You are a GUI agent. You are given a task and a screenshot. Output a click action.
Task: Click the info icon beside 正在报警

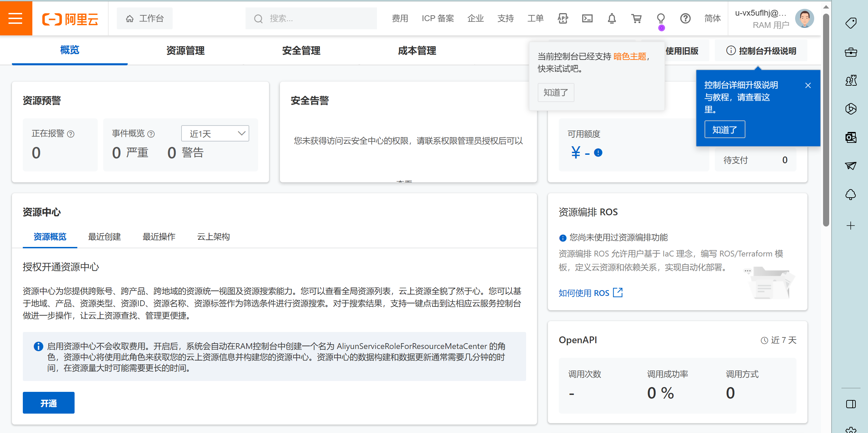click(70, 134)
